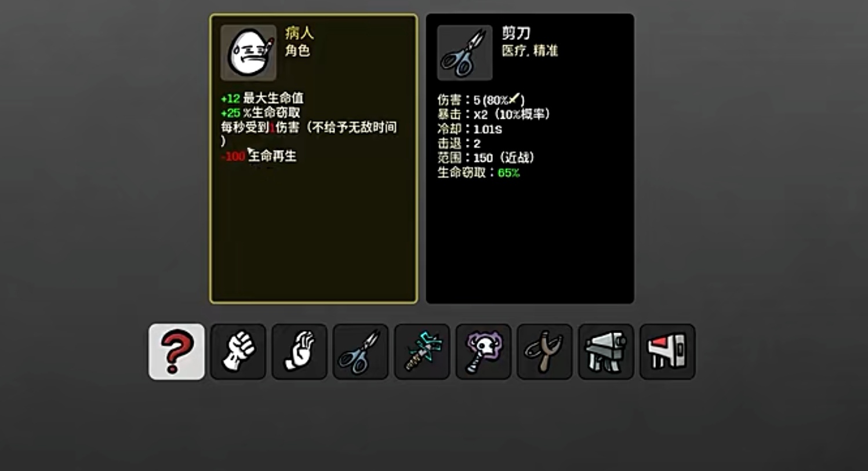Screen dimensions: 868x471
Task: Click the -100 生命再生 stat line
Action: click(259, 156)
